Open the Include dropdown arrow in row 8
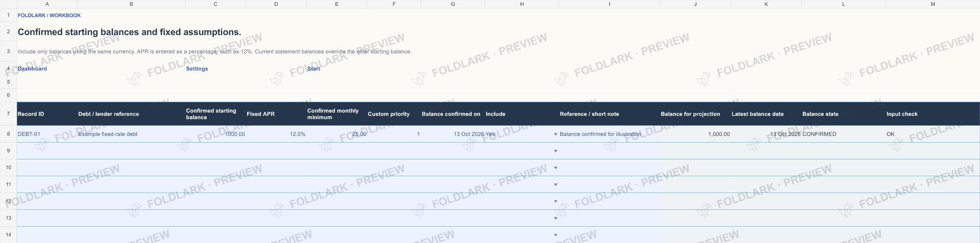Viewport: 980px width, 243px height. click(x=555, y=134)
